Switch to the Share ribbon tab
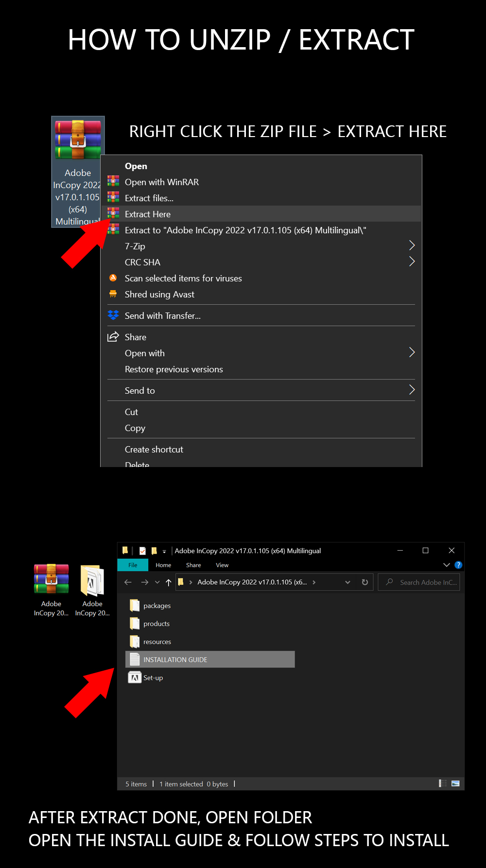Viewport: 486px width, 868px height. coord(193,565)
